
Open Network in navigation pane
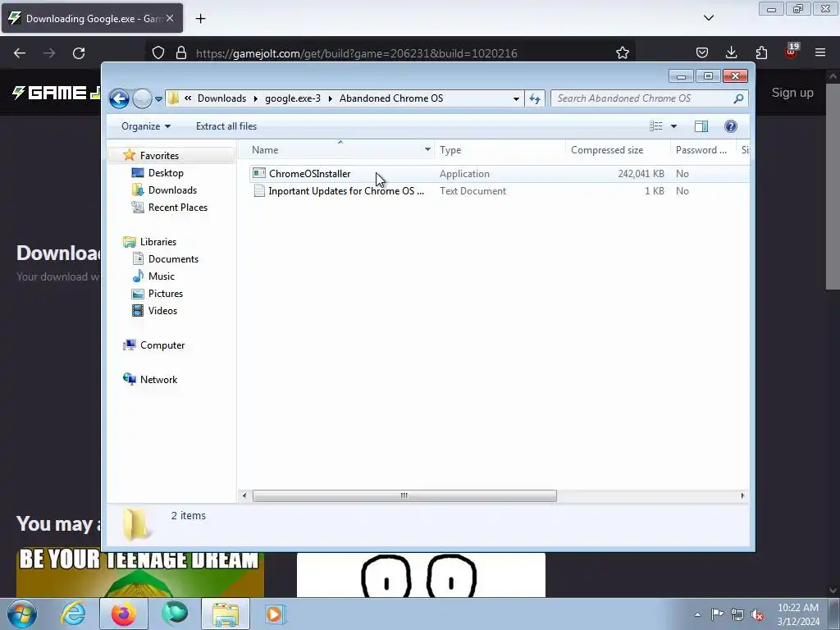pyautogui.click(x=158, y=380)
